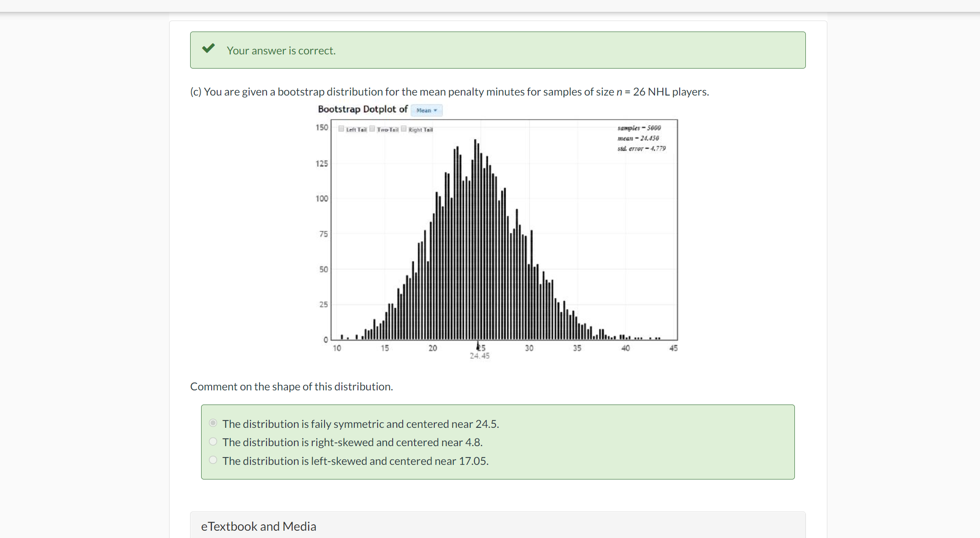This screenshot has width=980, height=538.
Task: Click the 24.45 label below the x-axis
Action: (479, 356)
